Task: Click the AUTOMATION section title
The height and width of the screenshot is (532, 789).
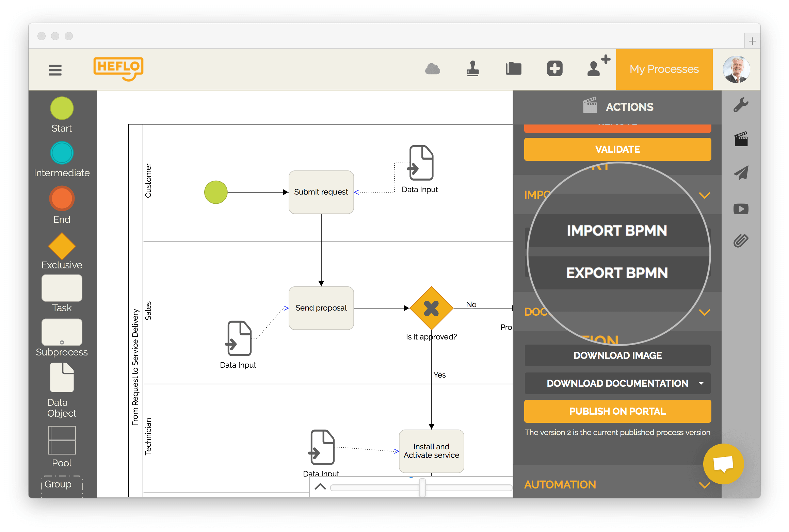Action: 560,485
